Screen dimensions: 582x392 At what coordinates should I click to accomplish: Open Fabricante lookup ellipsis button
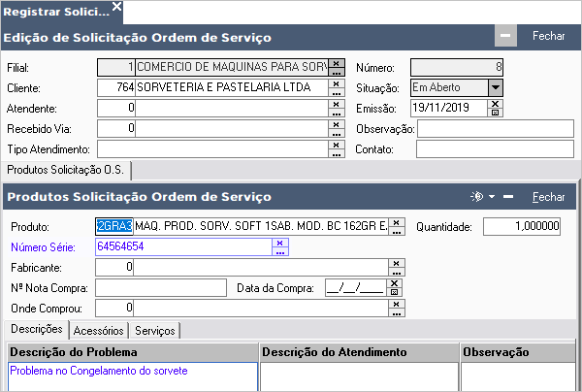(x=397, y=272)
